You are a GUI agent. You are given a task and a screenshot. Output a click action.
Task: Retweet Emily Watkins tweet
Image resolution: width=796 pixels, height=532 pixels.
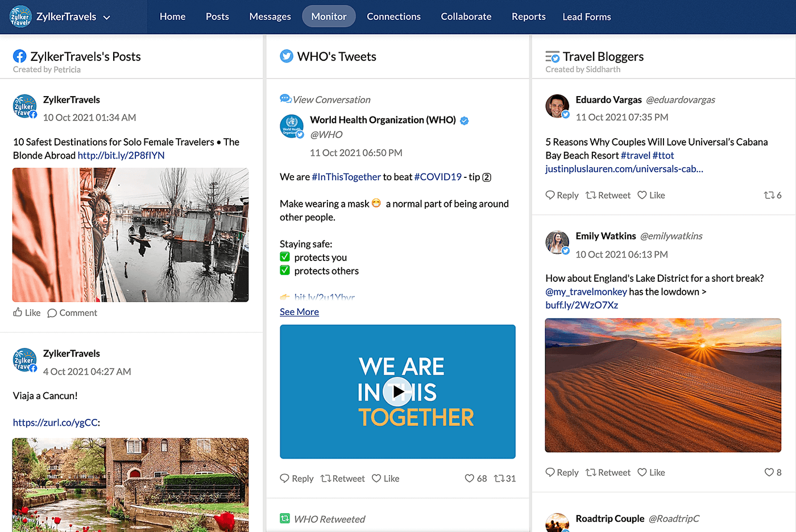pos(608,472)
